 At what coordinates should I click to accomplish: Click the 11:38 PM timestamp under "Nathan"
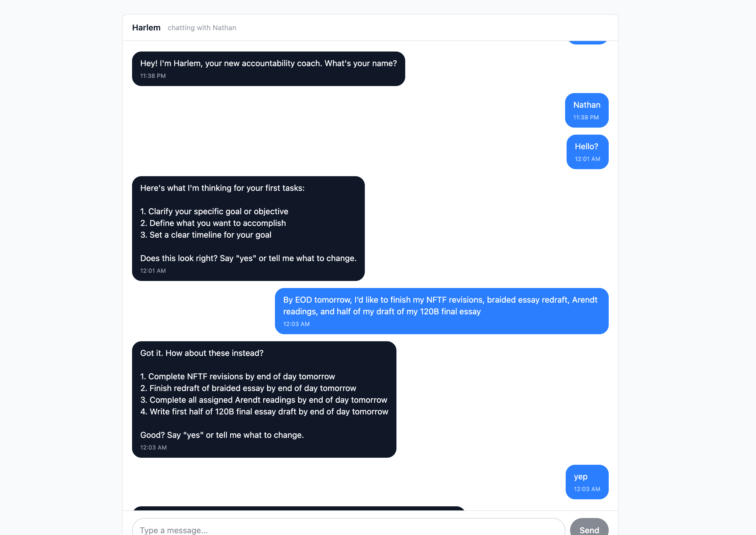(586, 117)
